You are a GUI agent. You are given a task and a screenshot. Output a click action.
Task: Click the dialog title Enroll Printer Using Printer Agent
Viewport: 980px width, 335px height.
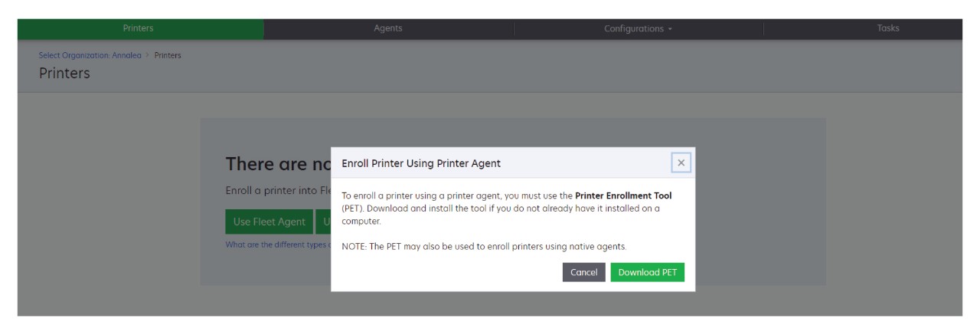click(x=421, y=163)
